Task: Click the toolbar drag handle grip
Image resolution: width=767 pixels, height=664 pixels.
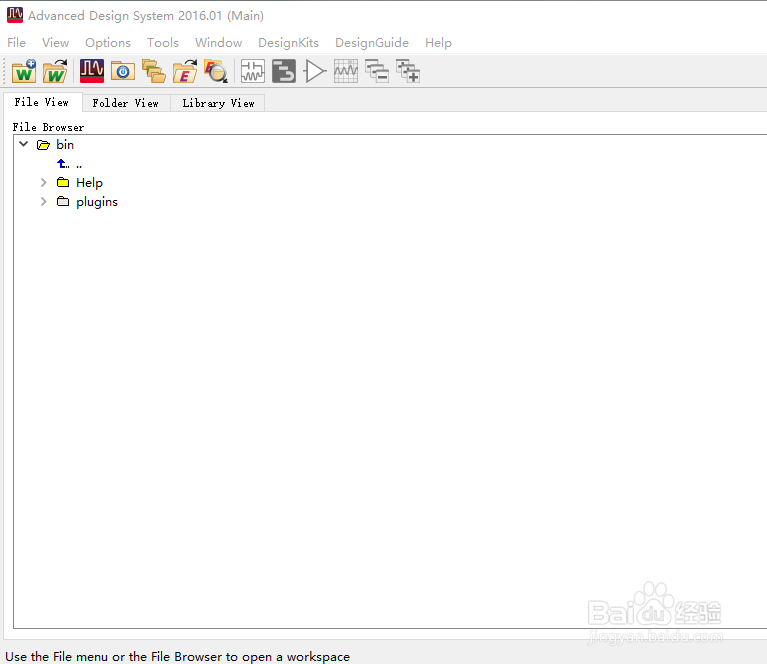Action: [x=5, y=71]
